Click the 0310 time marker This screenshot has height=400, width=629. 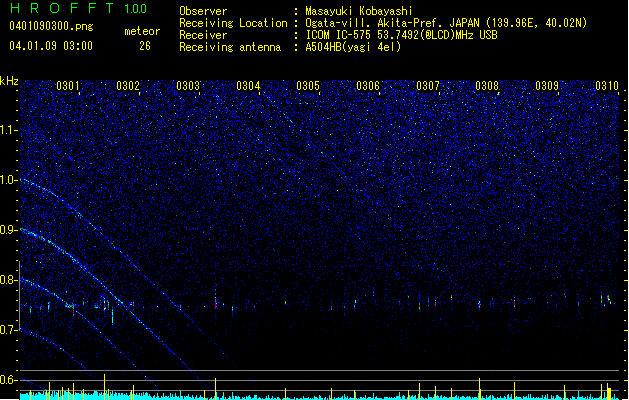[607, 86]
